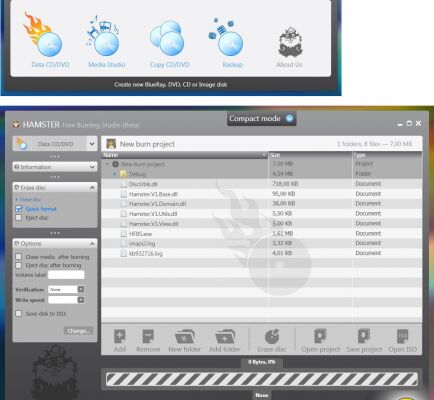The image size is (434, 400).
Task: Open the Verification dropdown
Action: (81, 289)
